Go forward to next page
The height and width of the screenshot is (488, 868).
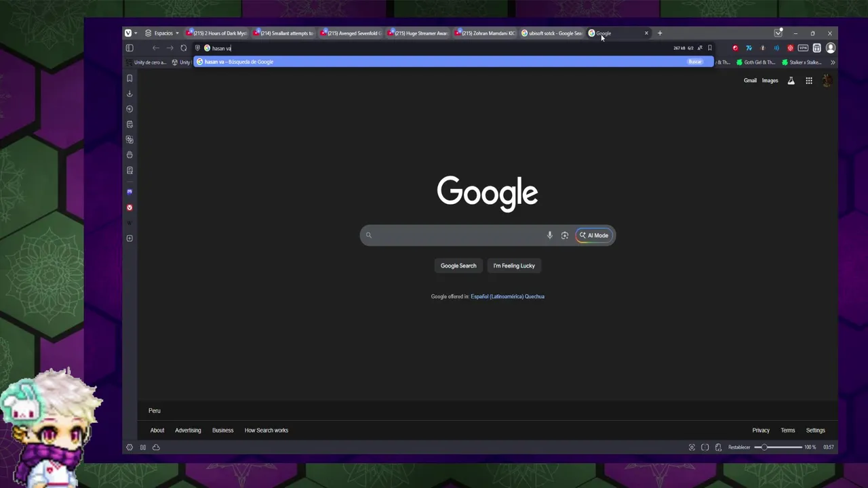[170, 48]
